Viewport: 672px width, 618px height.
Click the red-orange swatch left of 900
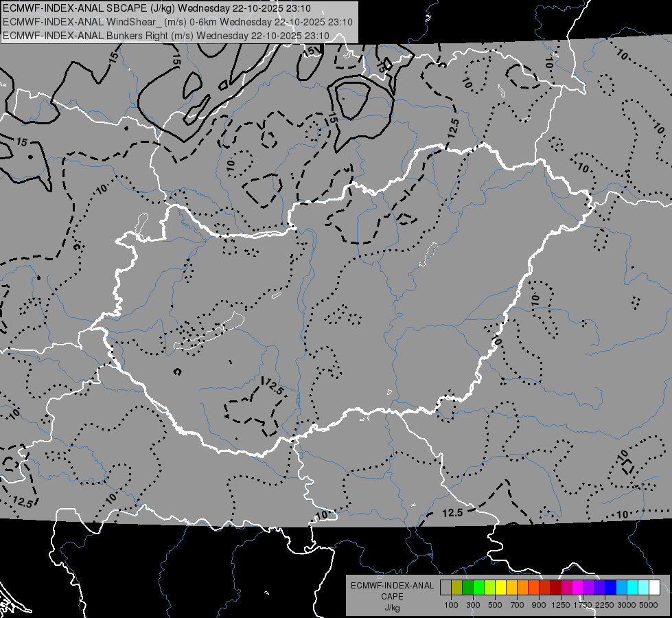tap(533, 588)
